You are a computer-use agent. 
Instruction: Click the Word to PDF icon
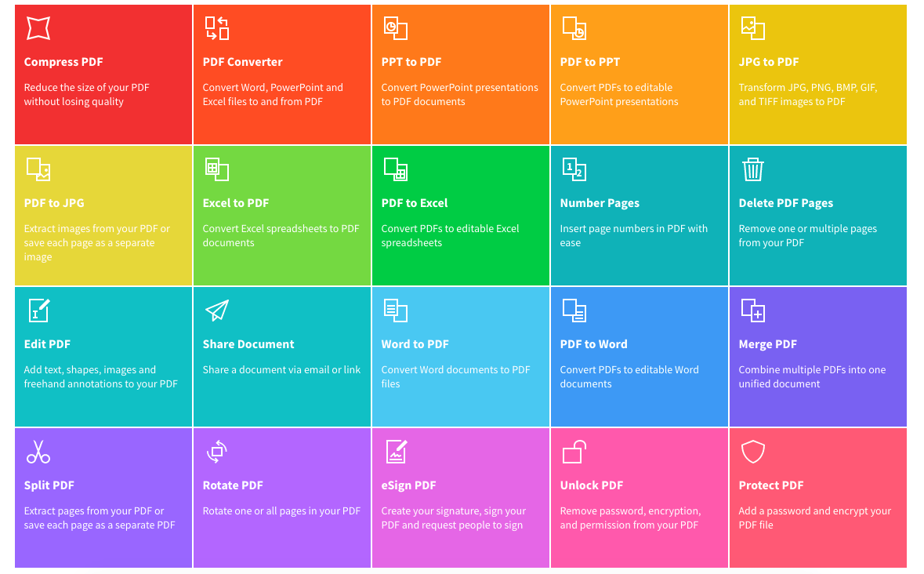coord(396,311)
